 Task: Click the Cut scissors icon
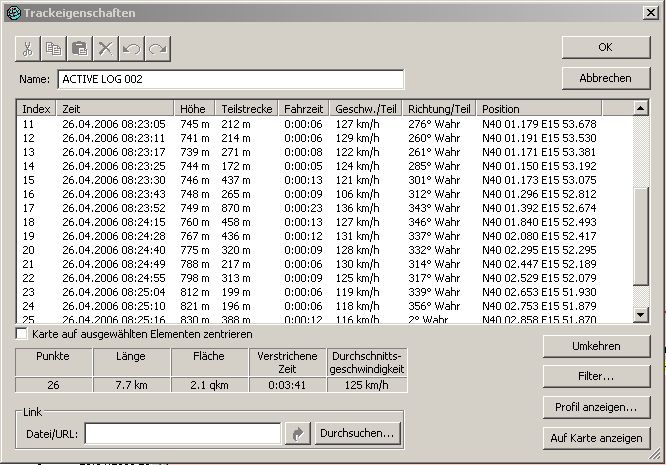28,48
